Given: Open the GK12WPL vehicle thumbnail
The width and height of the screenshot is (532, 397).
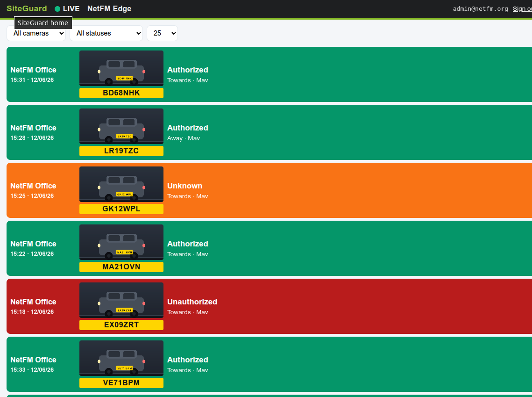Looking at the screenshot, I should pyautogui.click(x=121, y=184).
